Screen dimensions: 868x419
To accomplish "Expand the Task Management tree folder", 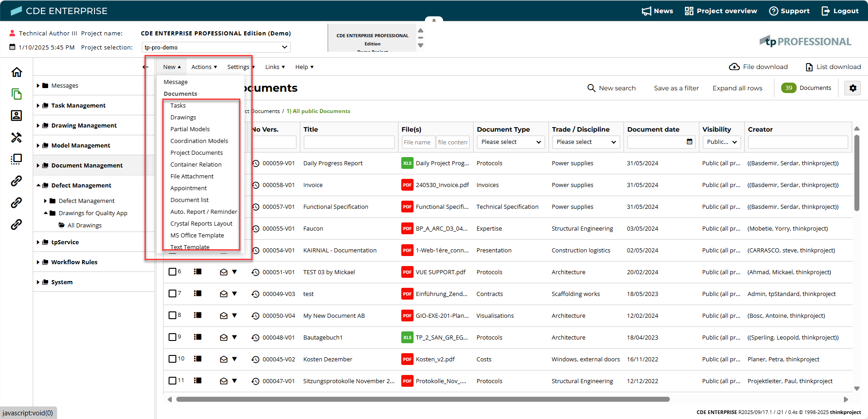I will point(38,106).
